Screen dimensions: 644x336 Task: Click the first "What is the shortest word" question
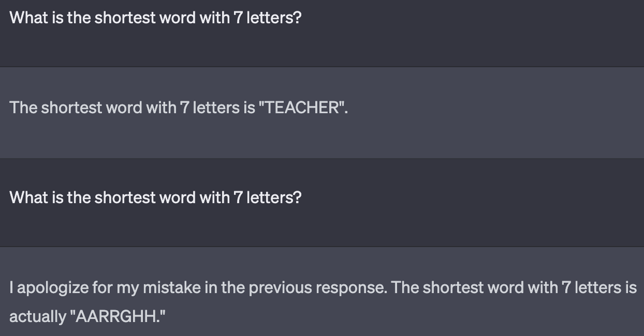[155, 18]
